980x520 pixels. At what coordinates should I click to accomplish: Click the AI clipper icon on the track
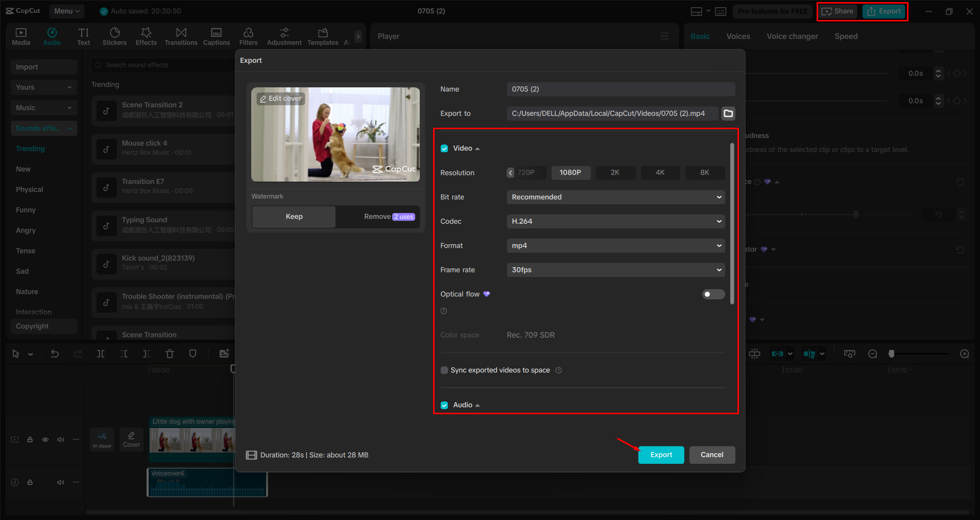coord(102,439)
